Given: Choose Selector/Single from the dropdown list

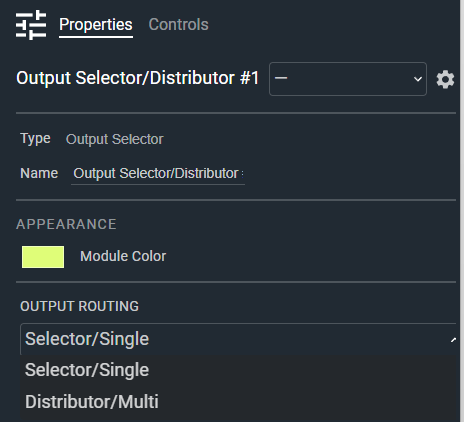Looking at the screenshot, I should click(238, 370).
